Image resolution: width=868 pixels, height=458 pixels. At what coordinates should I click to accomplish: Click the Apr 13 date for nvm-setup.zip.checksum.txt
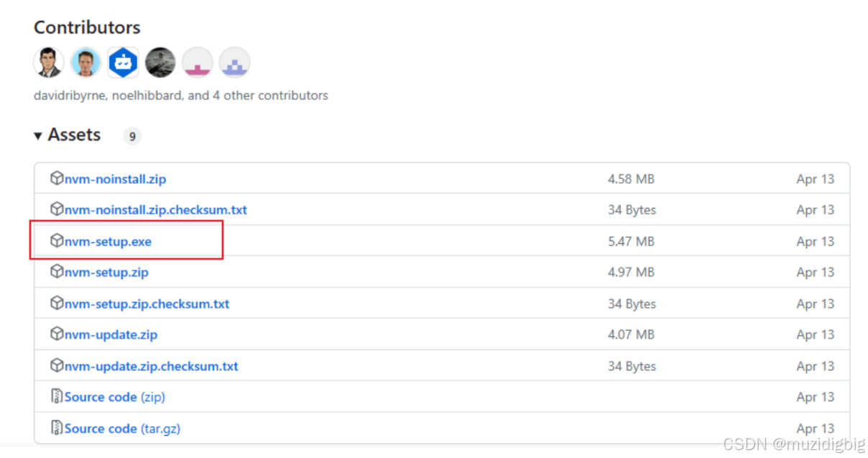(x=816, y=304)
